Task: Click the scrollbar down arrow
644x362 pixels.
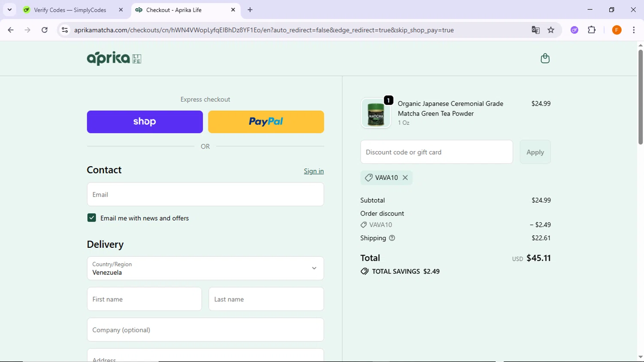Action: click(641, 357)
